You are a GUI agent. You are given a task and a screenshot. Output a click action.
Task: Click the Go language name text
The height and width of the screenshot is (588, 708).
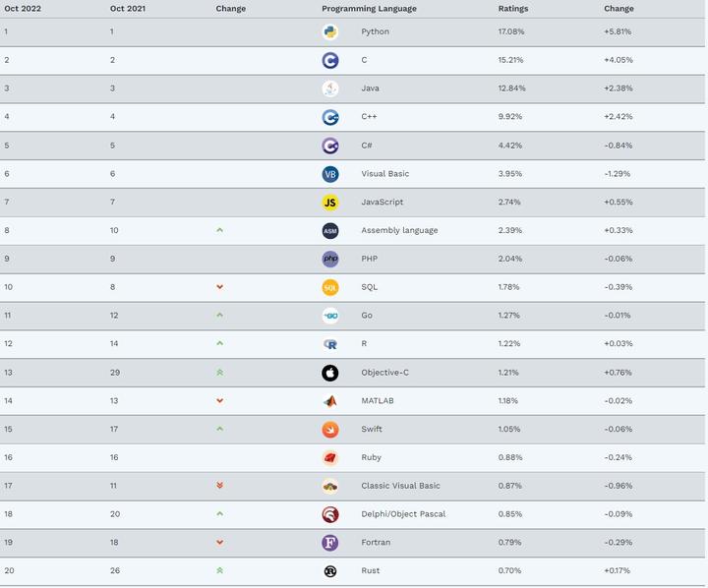367,316
